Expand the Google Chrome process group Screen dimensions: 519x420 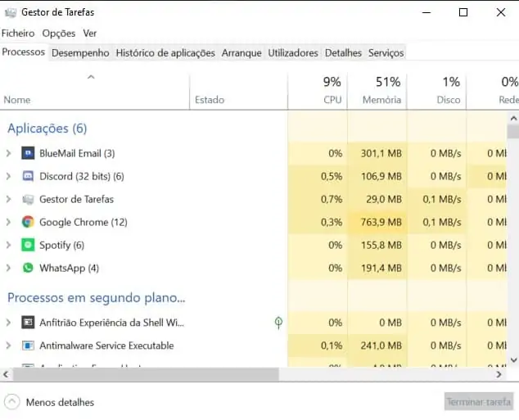point(8,222)
